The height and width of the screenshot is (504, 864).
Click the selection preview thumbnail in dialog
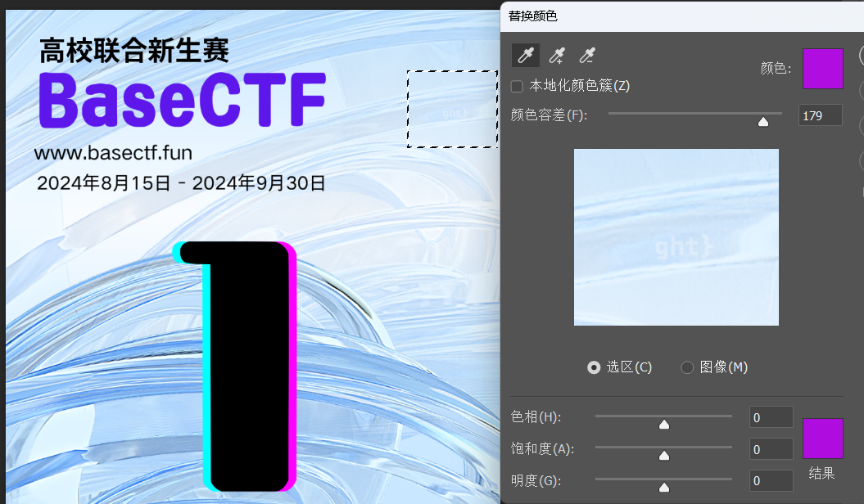pyautogui.click(x=676, y=237)
